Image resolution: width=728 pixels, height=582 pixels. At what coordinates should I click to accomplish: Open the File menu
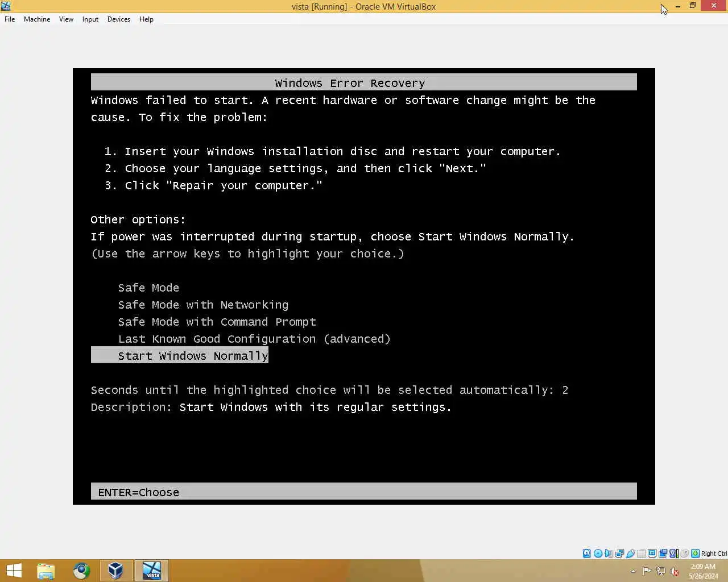pos(10,19)
